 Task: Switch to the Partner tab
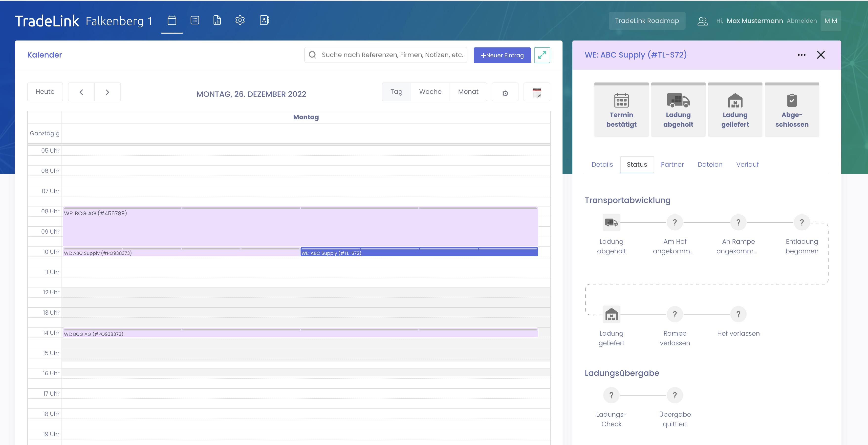[672, 165]
